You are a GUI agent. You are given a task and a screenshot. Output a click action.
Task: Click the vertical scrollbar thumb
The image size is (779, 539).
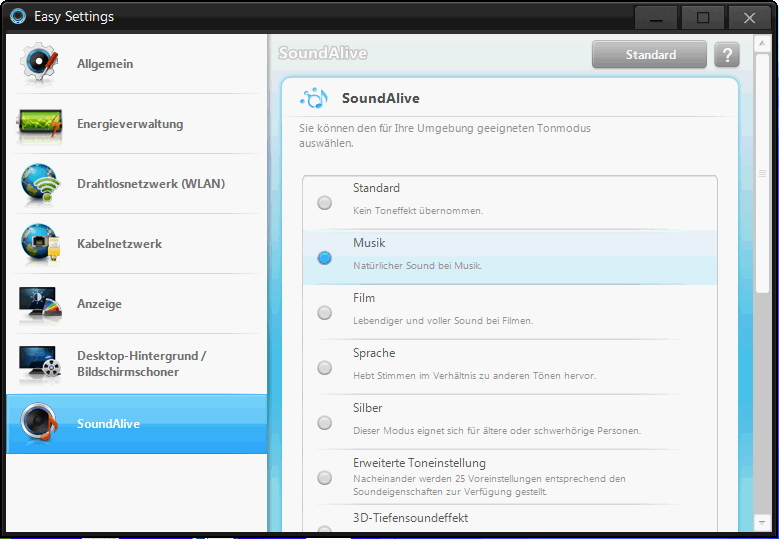pos(762,173)
